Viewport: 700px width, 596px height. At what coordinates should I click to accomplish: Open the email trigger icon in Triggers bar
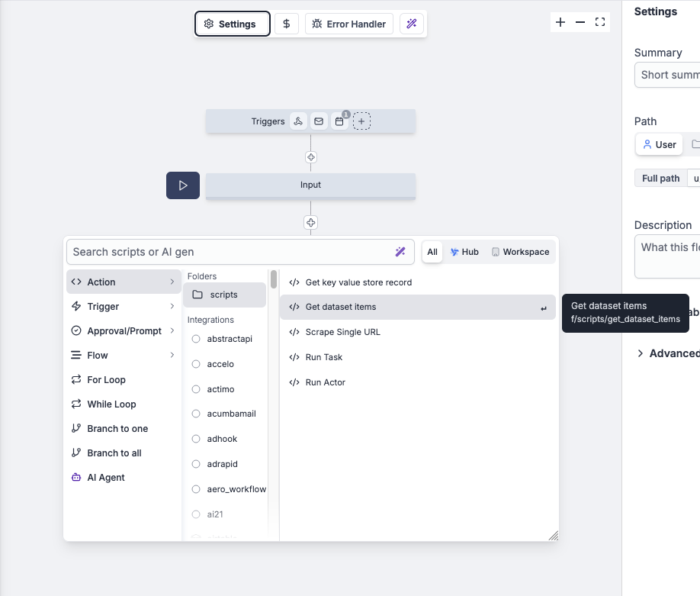pyautogui.click(x=319, y=121)
